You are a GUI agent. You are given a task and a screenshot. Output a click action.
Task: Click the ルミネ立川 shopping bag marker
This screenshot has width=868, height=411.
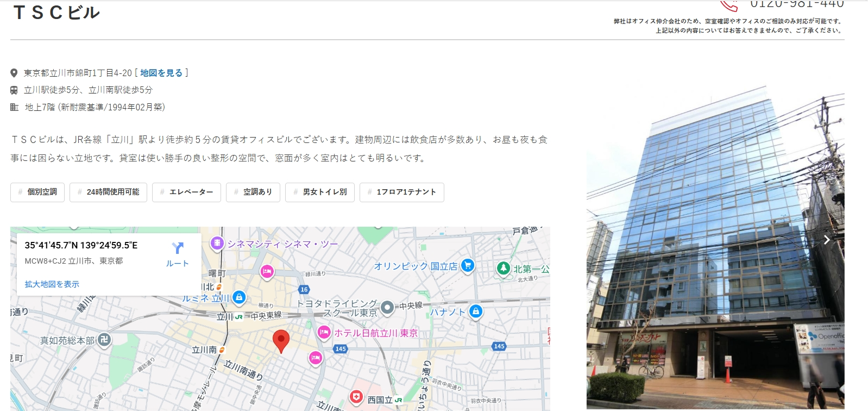tap(239, 297)
